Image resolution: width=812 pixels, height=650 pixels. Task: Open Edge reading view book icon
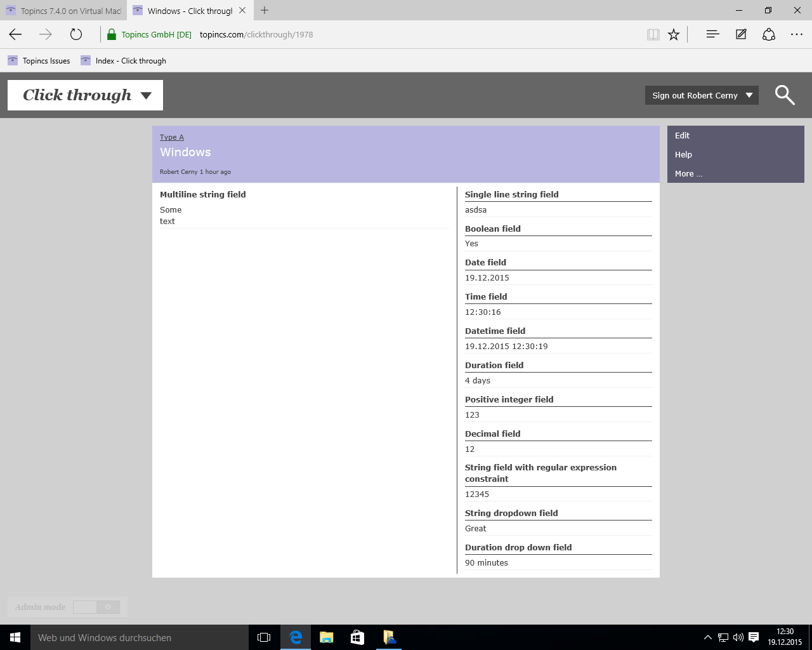click(653, 35)
